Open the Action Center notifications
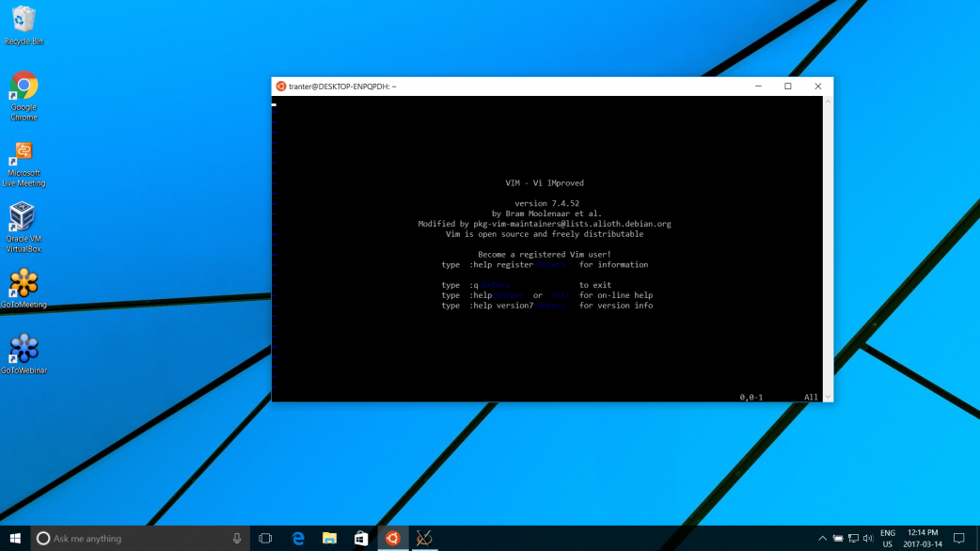This screenshot has height=551, width=980. coord(959,539)
